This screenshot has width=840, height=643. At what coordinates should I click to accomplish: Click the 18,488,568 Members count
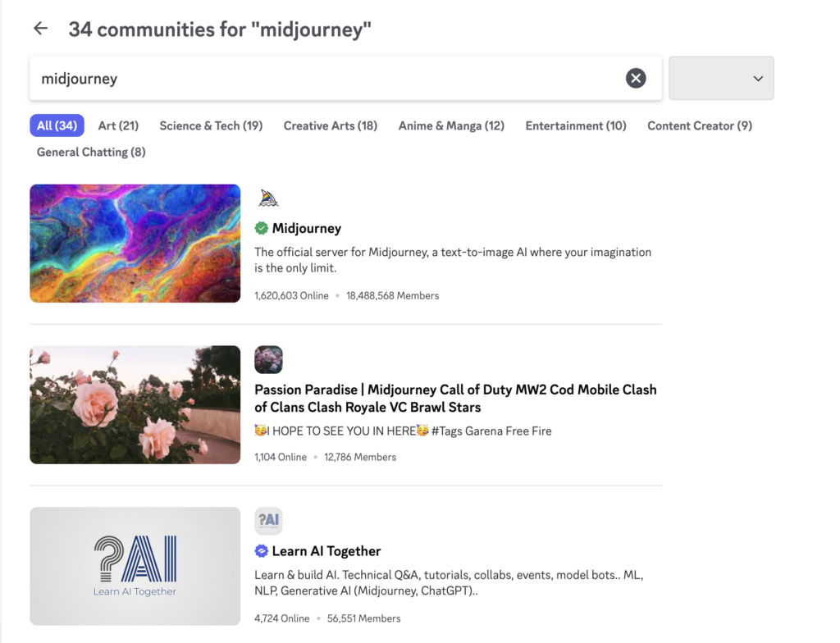pos(392,295)
